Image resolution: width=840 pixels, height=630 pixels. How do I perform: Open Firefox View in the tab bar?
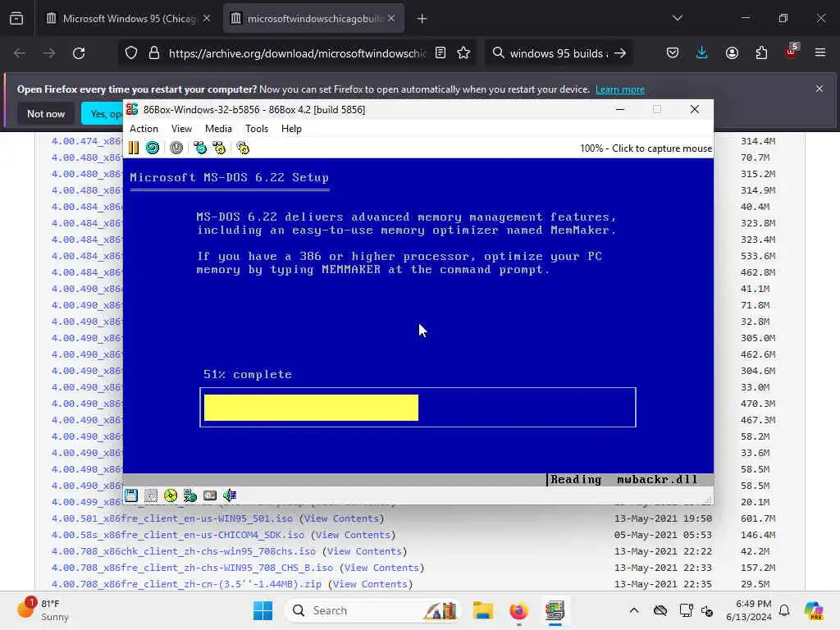tap(16, 19)
